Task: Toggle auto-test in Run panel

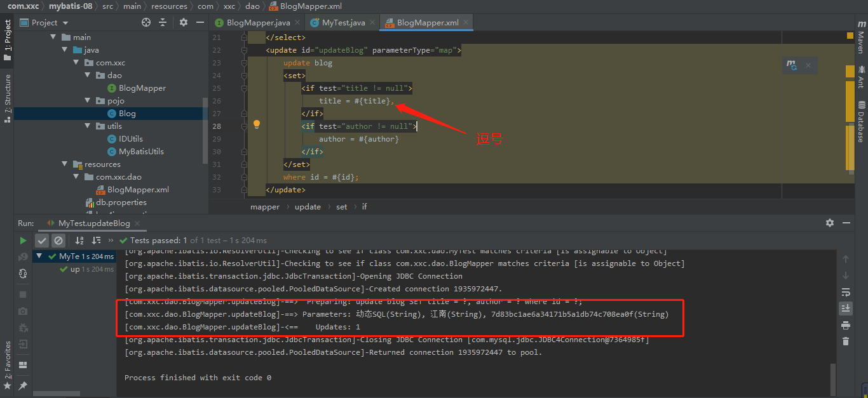Action: coord(24,274)
